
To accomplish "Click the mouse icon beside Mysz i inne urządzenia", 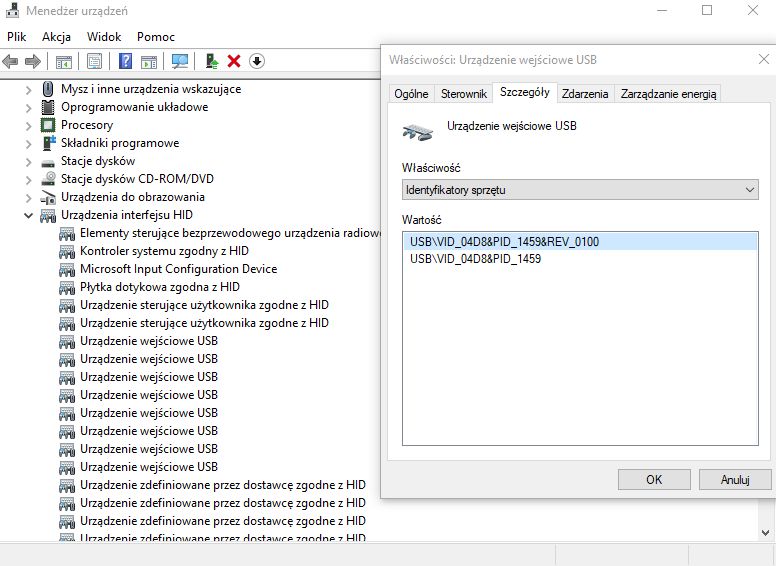I will [48, 89].
